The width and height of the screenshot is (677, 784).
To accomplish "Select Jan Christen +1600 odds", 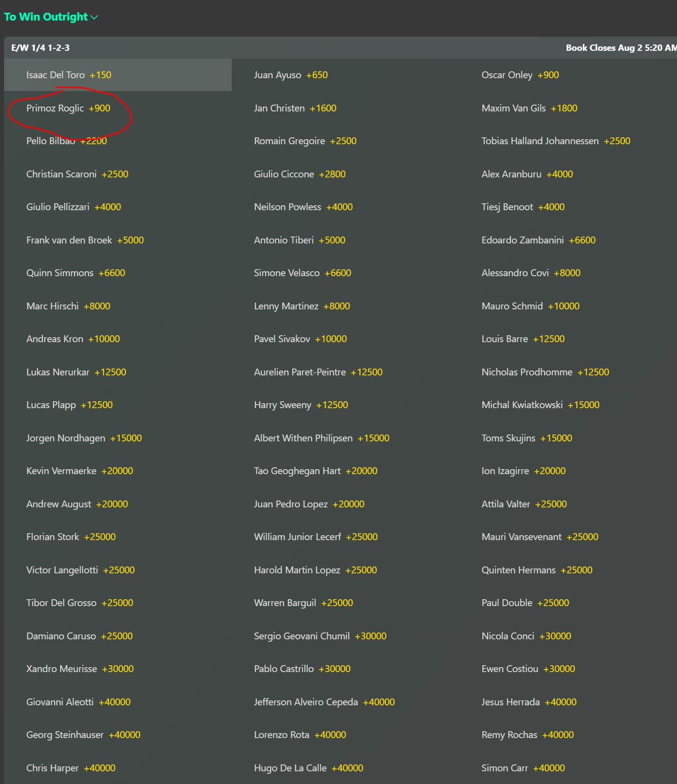I will click(x=295, y=108).
